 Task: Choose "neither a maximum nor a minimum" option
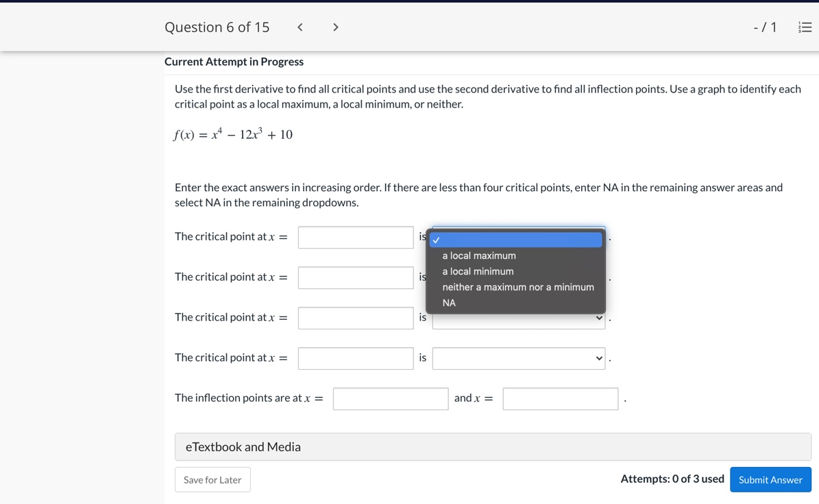(517, 287)
